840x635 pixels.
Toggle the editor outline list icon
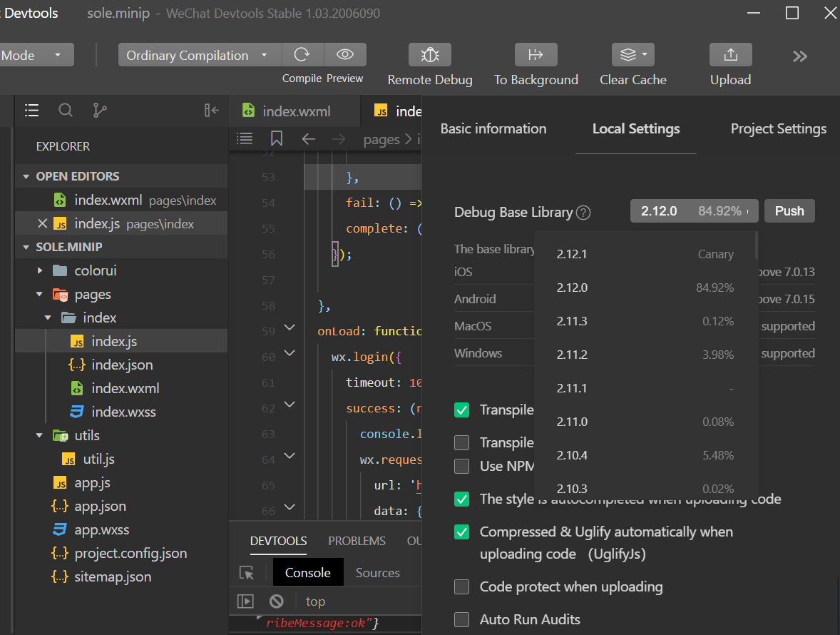(x=245, y=139)
